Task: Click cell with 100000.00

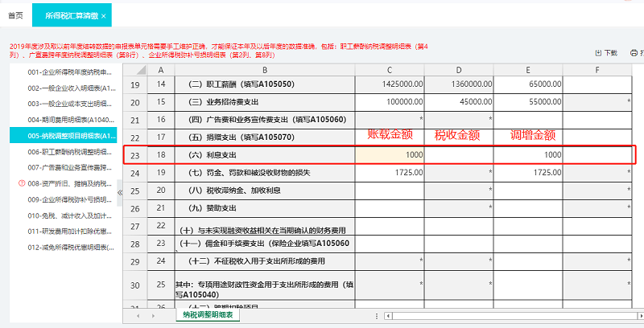Action: [x=390, y=102]
